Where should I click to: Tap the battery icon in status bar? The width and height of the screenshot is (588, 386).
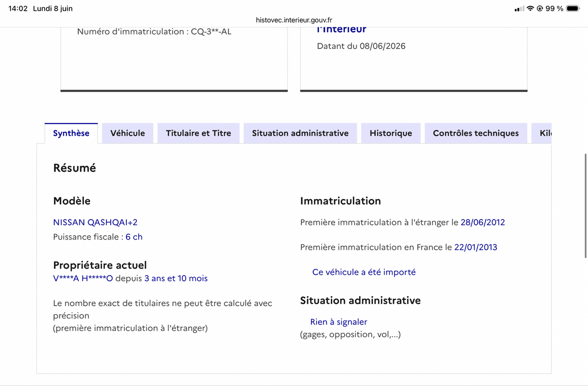tap(573, 8)
